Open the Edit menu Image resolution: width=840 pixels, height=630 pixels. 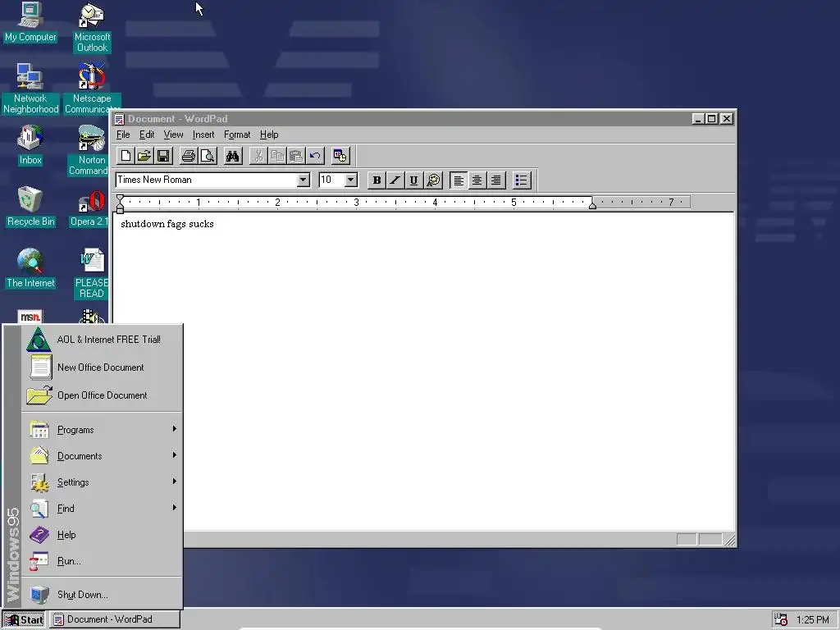click(147, 135)
